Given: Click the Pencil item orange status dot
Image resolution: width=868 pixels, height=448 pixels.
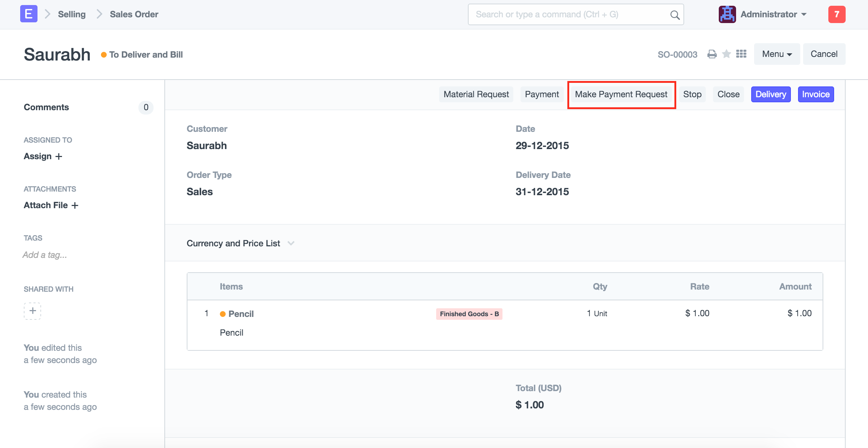Looking at the screenshot, I should click(x=223, y=314).
